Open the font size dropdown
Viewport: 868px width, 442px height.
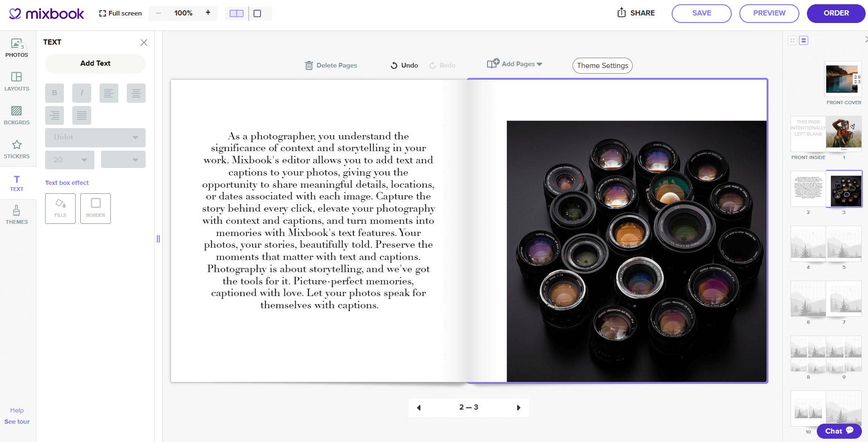point(69,160)
